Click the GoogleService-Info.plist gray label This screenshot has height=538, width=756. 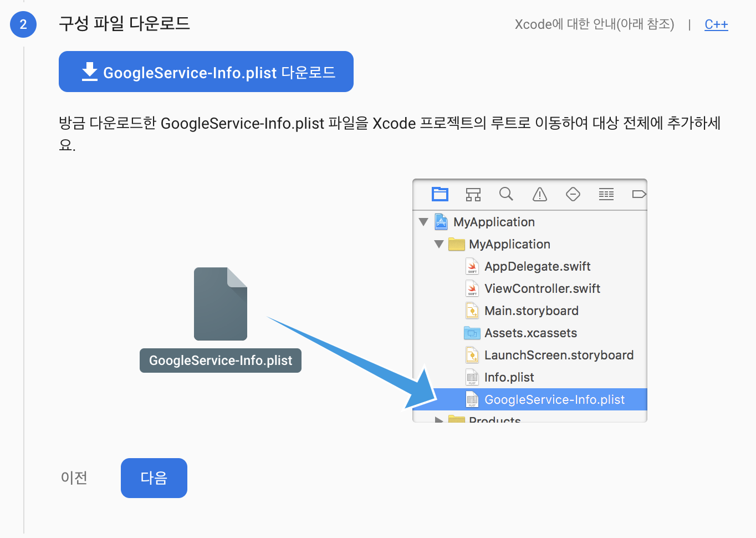coord(221,361)
